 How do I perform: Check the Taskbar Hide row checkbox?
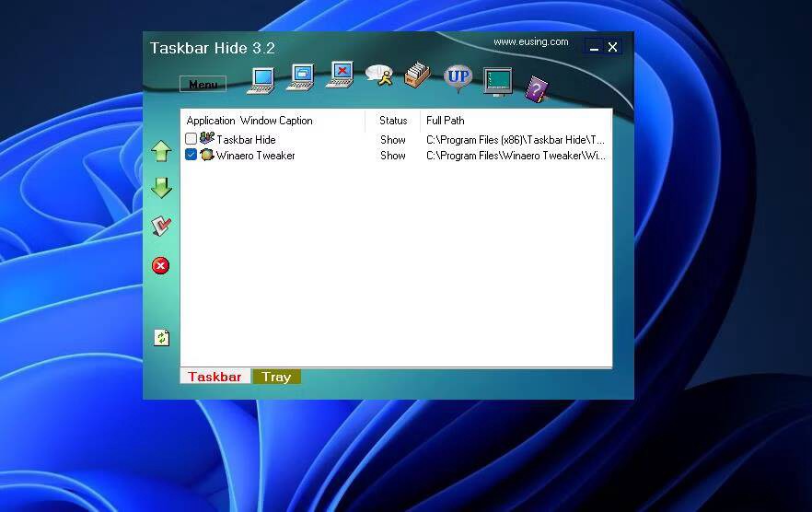click(x=191, y=139)
